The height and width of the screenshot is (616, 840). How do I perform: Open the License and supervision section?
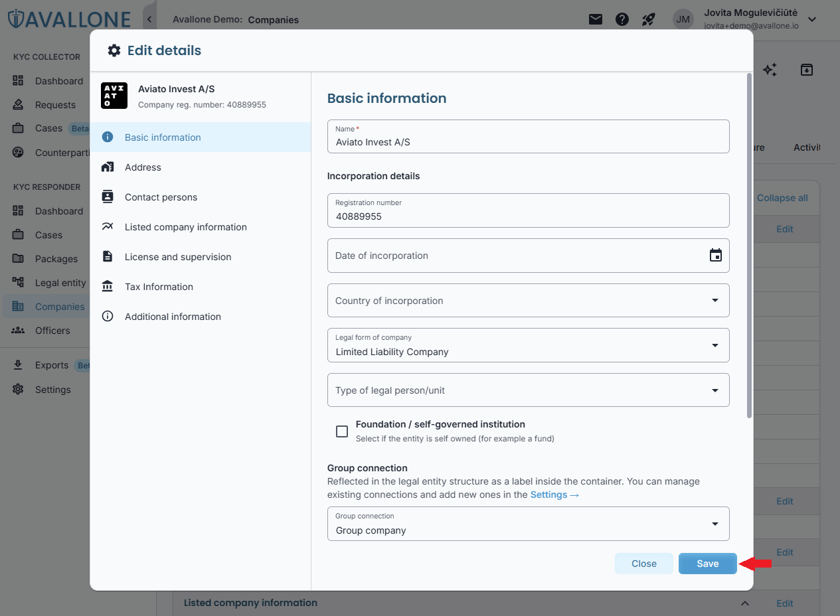(201, 257)
